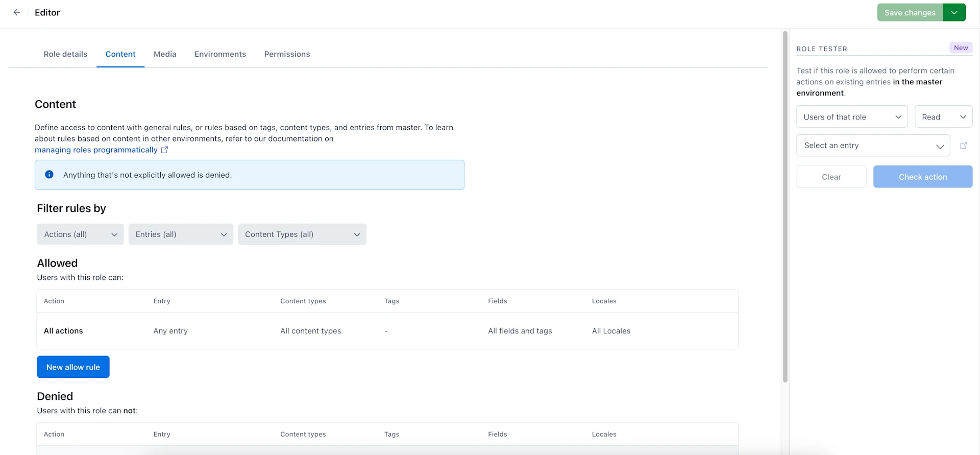Open the Permissions tab
Screen dimensions: 980x455
(287, 54)
